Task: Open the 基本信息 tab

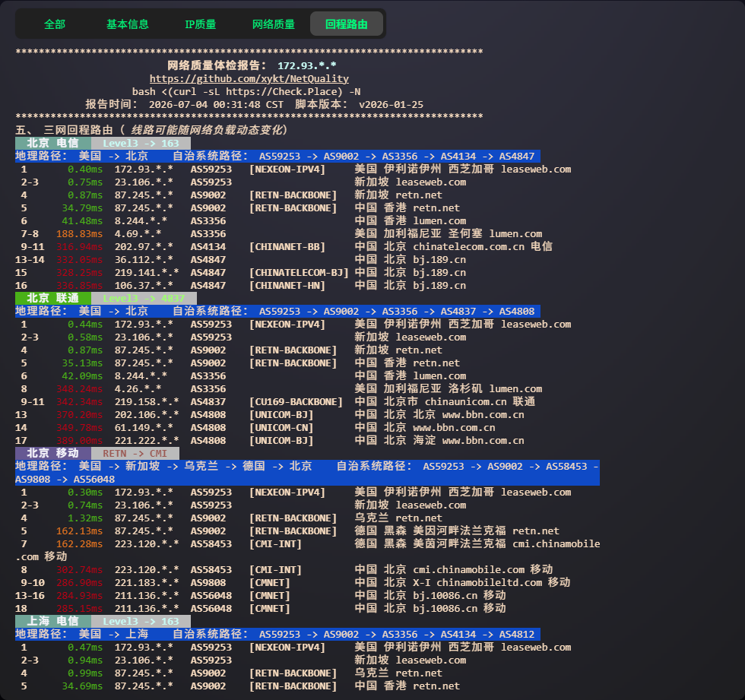Action: coord(128,24)
